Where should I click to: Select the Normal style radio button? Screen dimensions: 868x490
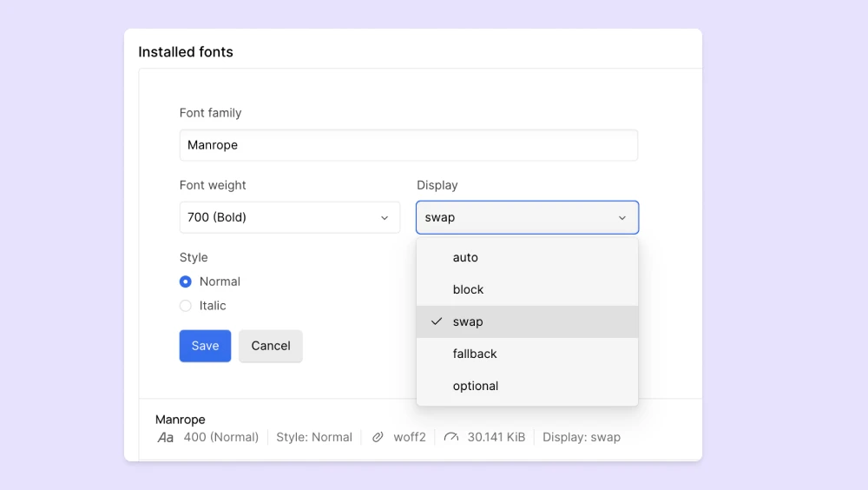(186, 281)
